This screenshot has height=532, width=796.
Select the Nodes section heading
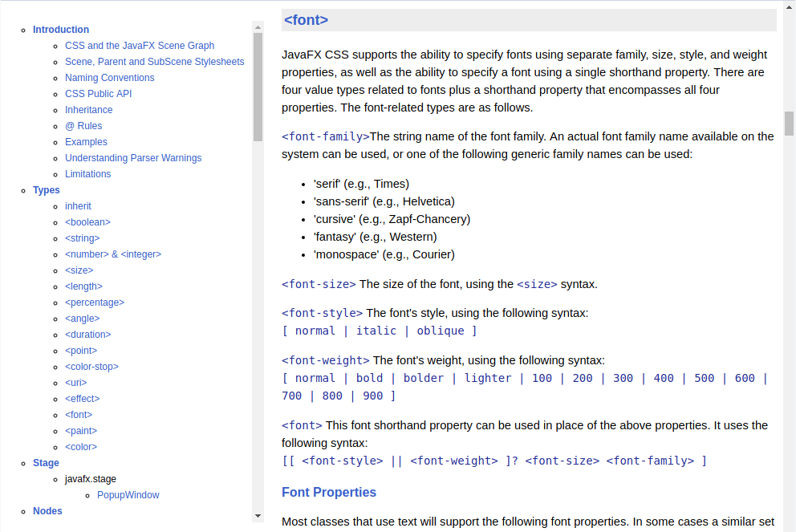click(x=47, y=511)
